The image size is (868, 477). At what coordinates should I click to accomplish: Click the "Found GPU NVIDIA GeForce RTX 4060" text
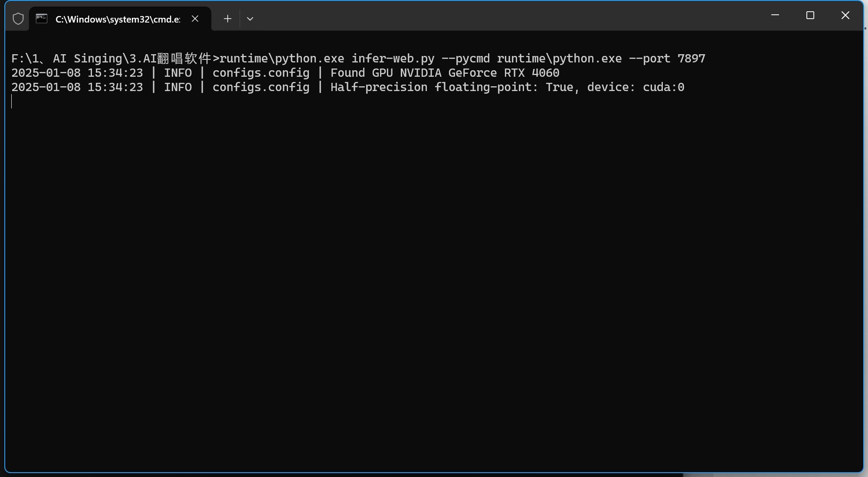(x=445, y=73)
